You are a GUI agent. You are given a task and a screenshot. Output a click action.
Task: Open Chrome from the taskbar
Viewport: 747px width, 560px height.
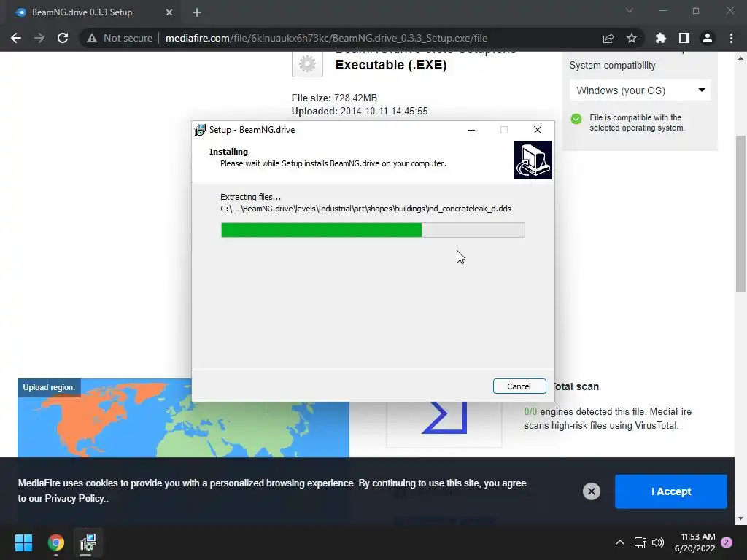tap(55, 542)
